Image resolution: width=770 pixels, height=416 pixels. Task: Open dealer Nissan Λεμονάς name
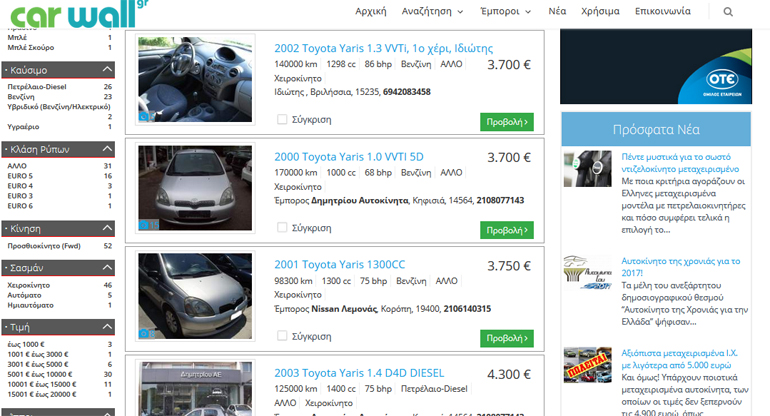pyautogui.click(x=344, y=308)
